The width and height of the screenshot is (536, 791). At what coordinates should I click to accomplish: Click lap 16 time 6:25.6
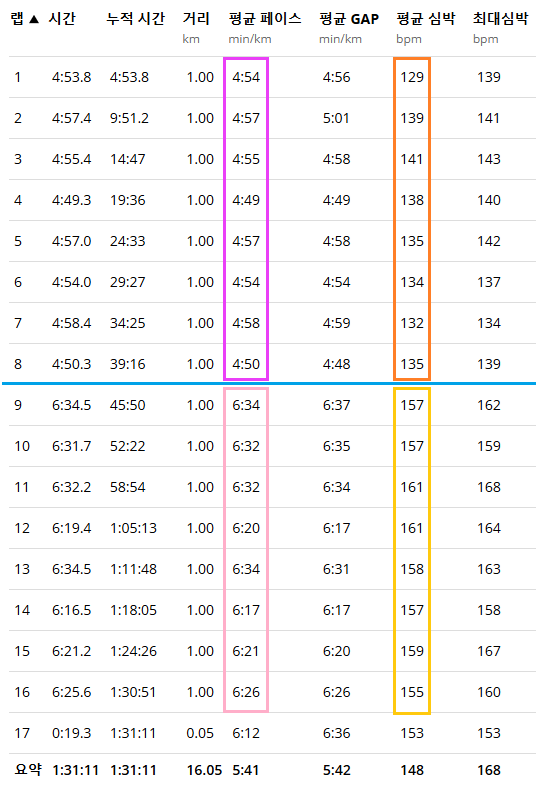[72, 692]
